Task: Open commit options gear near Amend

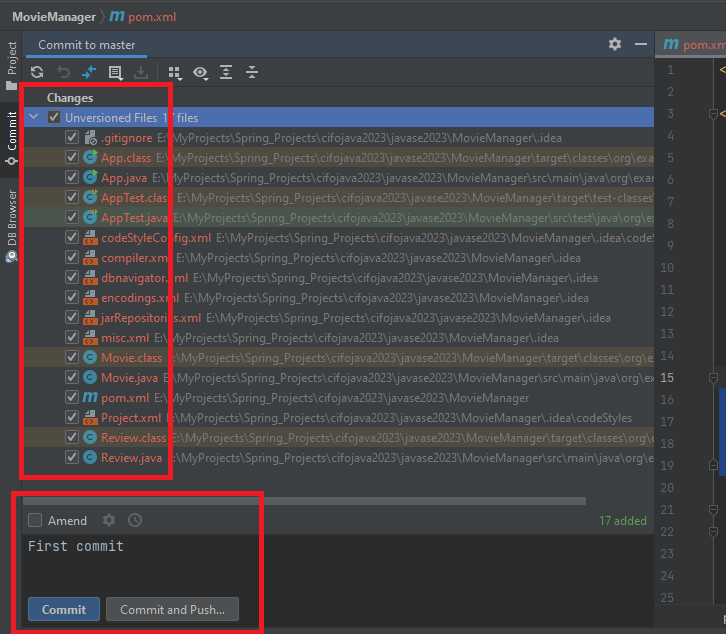Action: (109, 520)
